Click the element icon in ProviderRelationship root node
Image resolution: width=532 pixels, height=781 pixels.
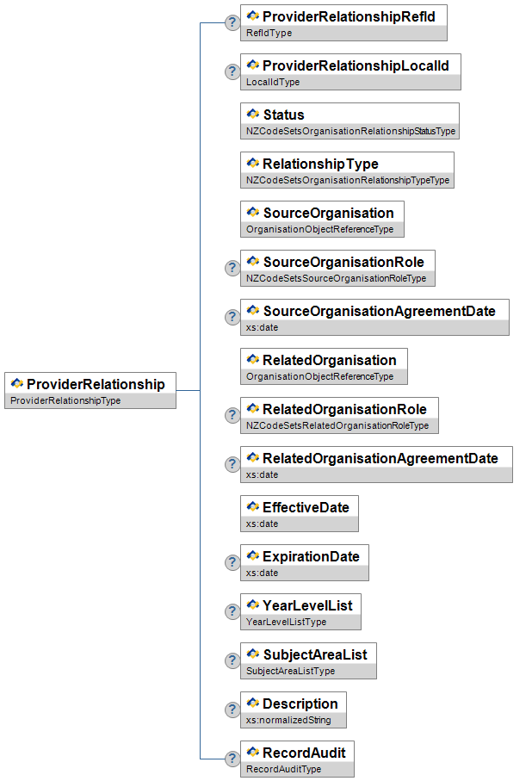[x=17, y=384]
